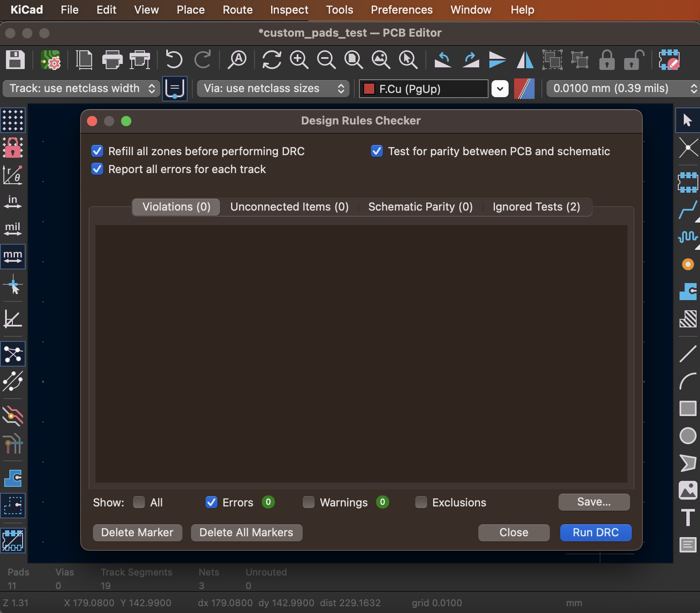Open the Inspect menu
Screen dimensions: 700x613
tap(289, 10)
